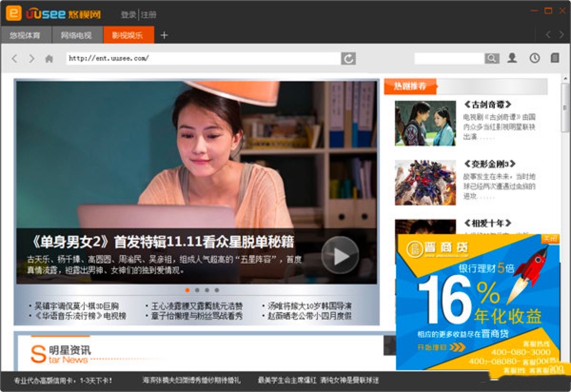Image resolution: width=571 pixels, height=392 pixels.
Task: Click the 注册 register link
Action: (148, 15)
